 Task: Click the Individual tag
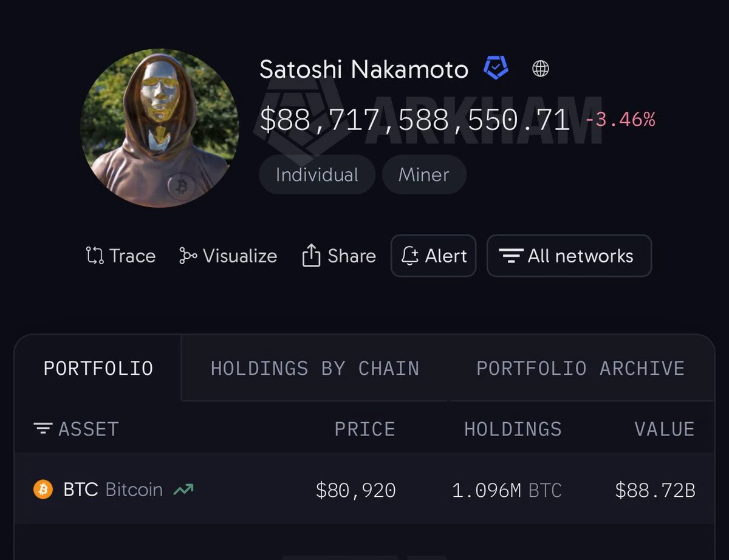(x=317, y=175)
